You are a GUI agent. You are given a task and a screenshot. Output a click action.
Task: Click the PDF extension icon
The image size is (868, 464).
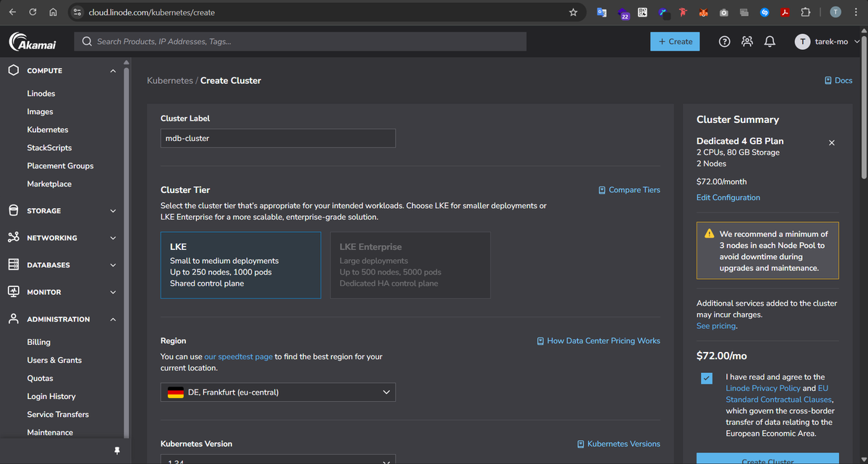pyautogui.click(x=786, y=12)
